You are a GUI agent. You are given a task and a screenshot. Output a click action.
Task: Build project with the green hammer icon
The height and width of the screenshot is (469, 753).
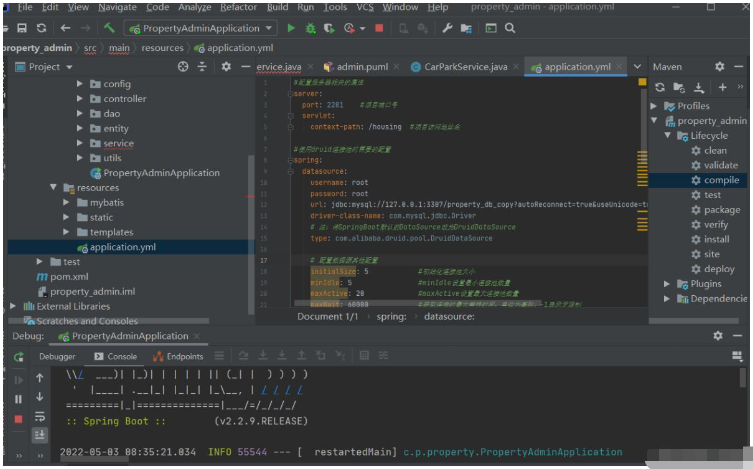click(x=109, y=28)
